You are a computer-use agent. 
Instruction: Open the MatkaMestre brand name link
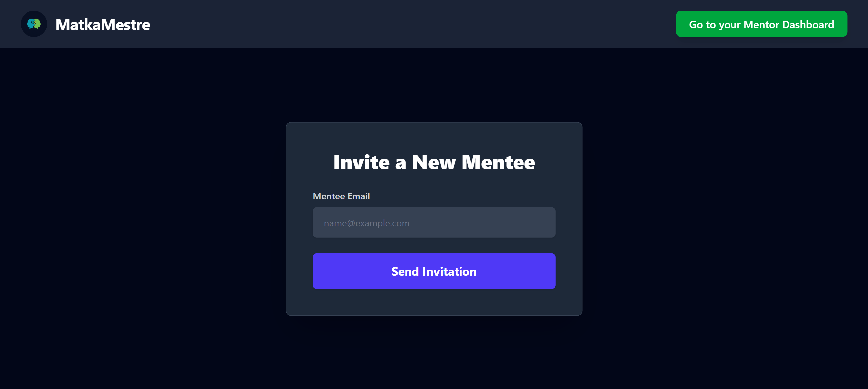coord(103,25)
